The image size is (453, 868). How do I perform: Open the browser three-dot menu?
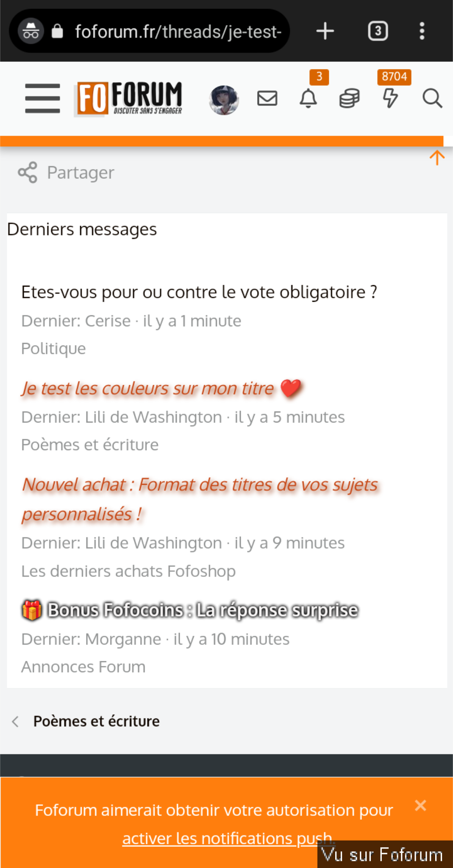click(422, 31)
